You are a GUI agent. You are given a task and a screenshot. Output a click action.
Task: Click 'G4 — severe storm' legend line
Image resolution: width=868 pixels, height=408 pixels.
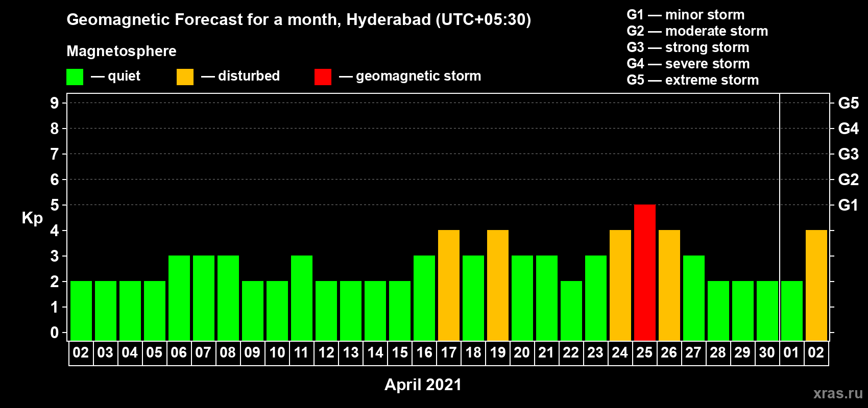pos(688,64)
